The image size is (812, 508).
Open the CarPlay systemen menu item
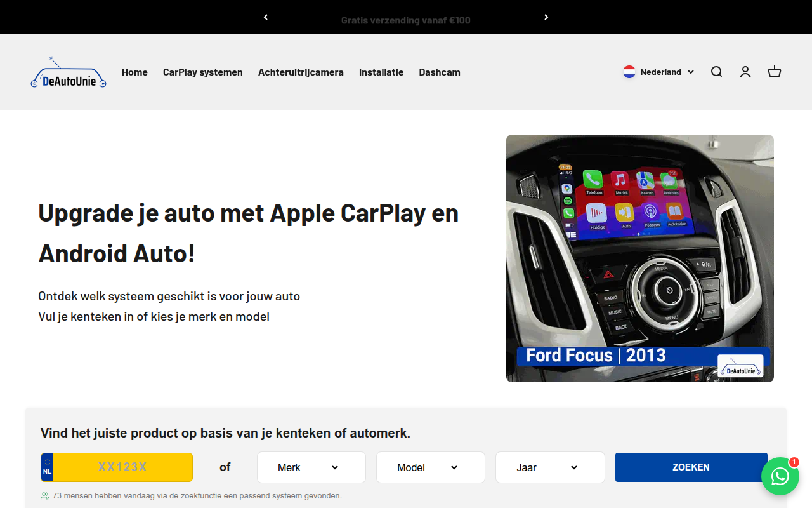coord(203,72)
